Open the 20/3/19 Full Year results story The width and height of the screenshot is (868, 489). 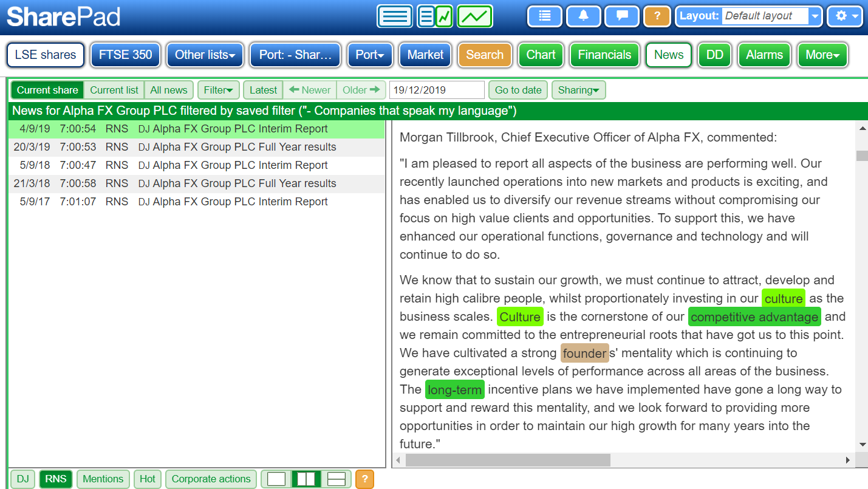[197, 147]
